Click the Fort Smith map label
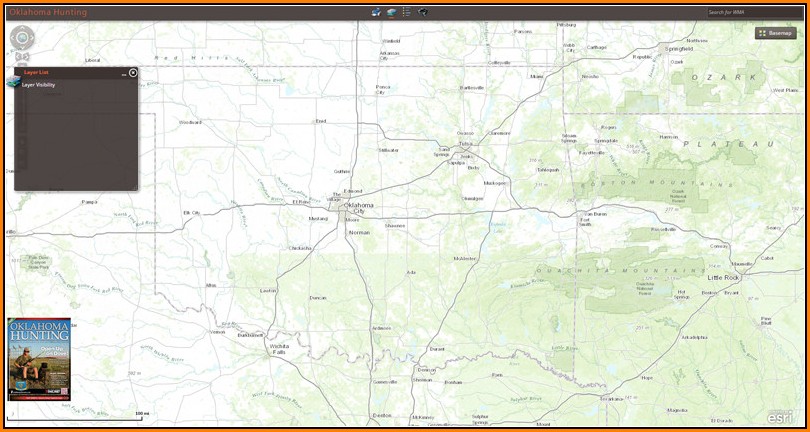810x432 pixels. (585, 222)
